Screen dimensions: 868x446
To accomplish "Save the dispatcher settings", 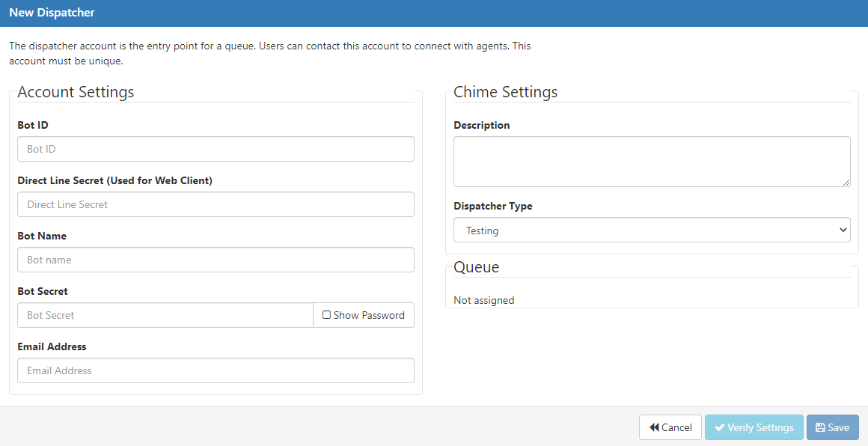I will (833, 427).
